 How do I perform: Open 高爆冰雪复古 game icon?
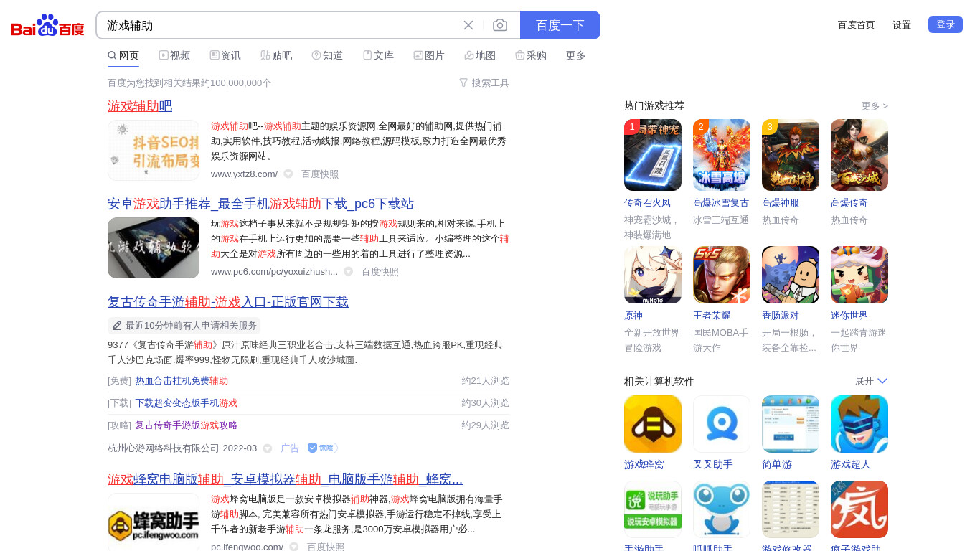click(722, 155)
